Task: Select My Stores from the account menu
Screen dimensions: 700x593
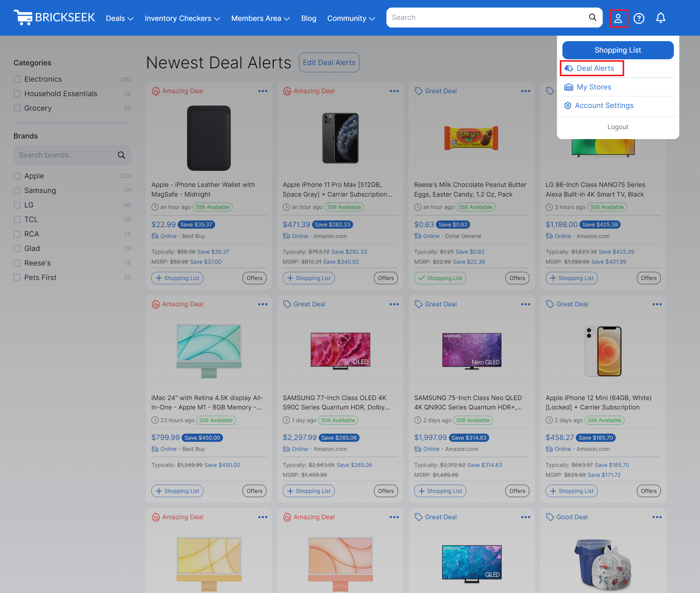Action: tap(594, 87)
